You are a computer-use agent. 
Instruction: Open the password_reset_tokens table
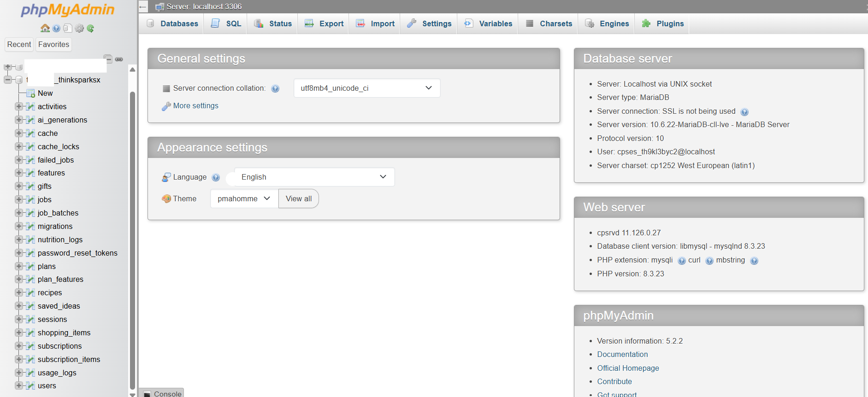pyautogui.click(x=77, y=253)
